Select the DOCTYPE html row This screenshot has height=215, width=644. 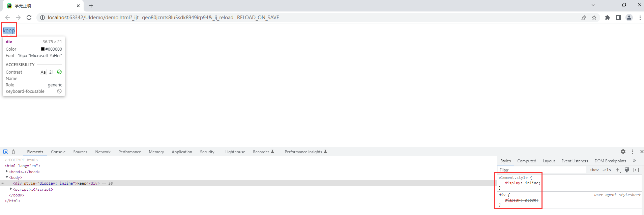click(x=21, y=160)
